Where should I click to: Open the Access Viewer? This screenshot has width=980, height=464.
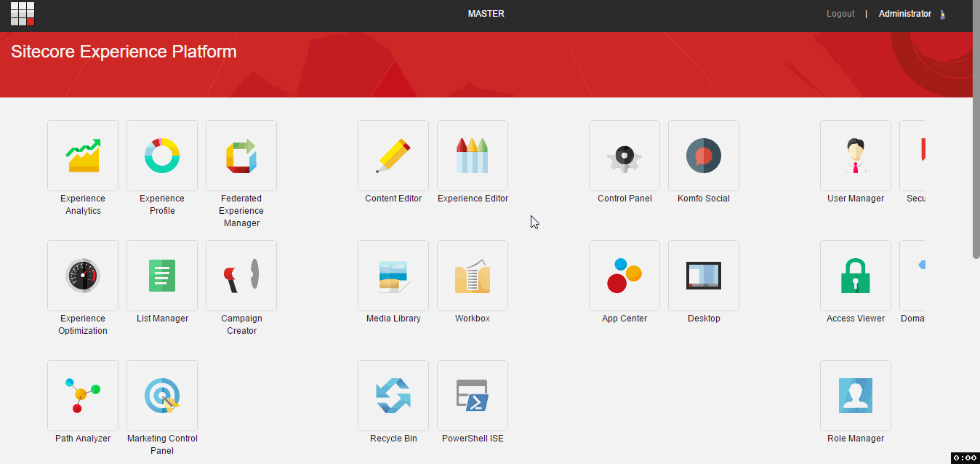point(855,275)
